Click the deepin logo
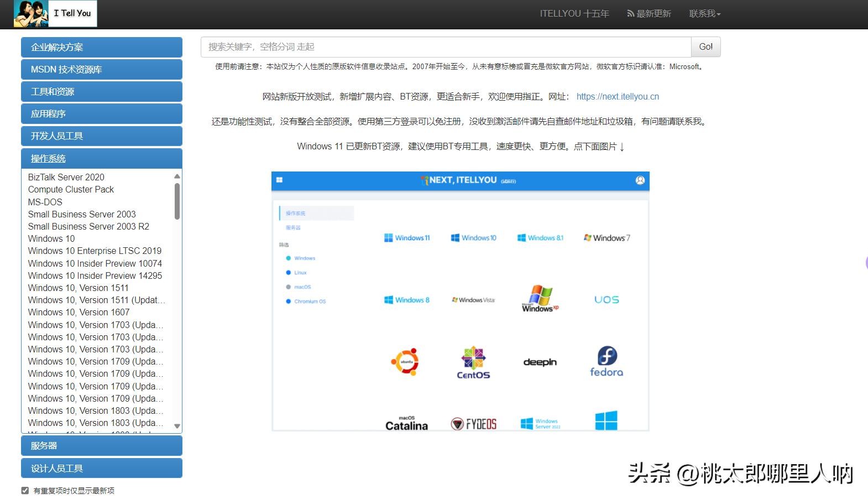This screenshot has width=868, height=499. click(540, 362)
